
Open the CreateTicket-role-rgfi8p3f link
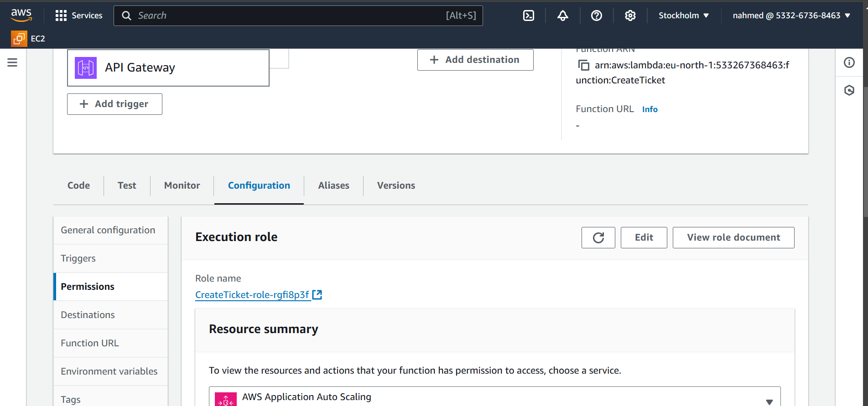252,295
